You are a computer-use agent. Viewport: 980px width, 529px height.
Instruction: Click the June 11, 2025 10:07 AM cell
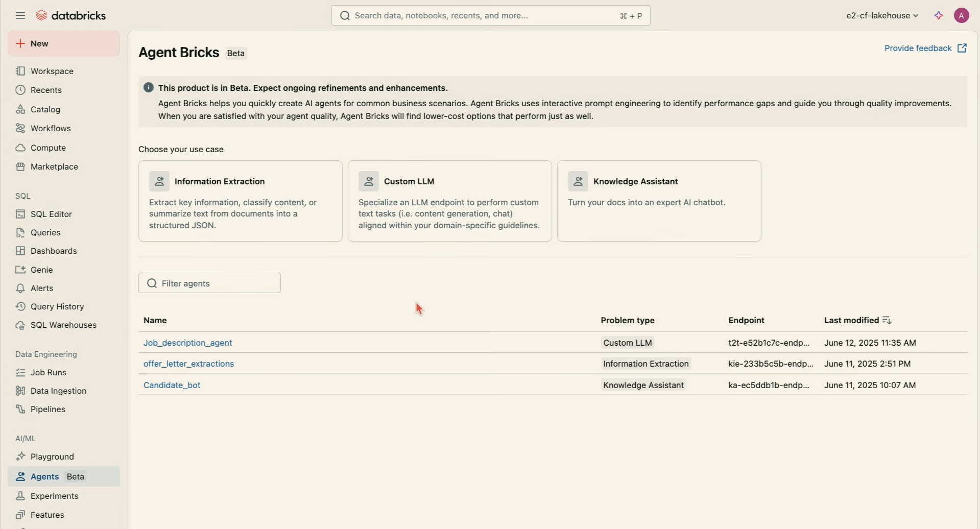870,386
